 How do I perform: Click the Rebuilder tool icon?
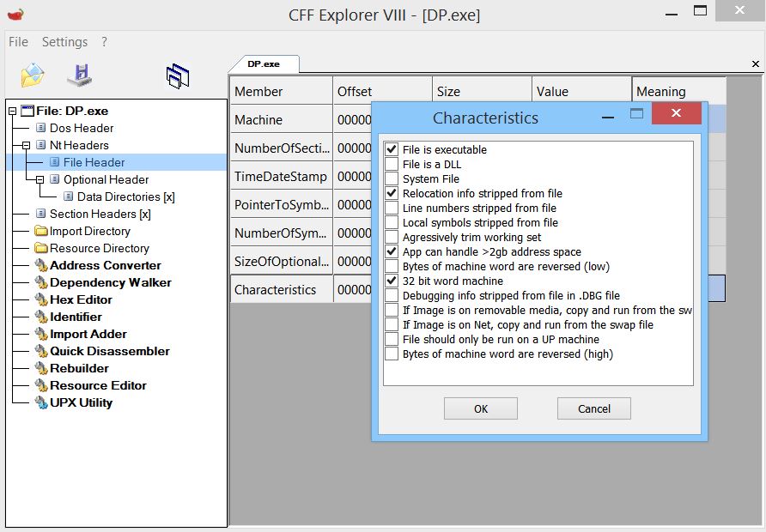[41, 368]
